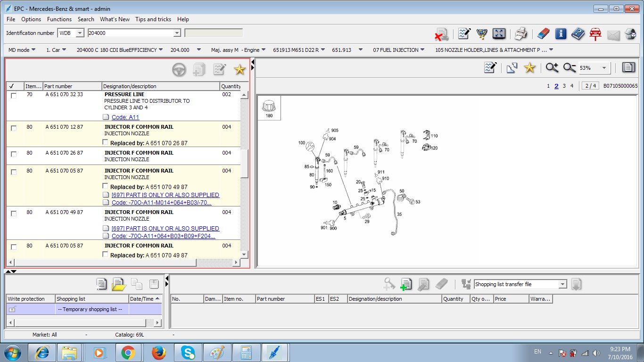This screenshot has width=644, height=362.
Task: Zoom in on the parts diagram
Action: click(x=552, y=68)
